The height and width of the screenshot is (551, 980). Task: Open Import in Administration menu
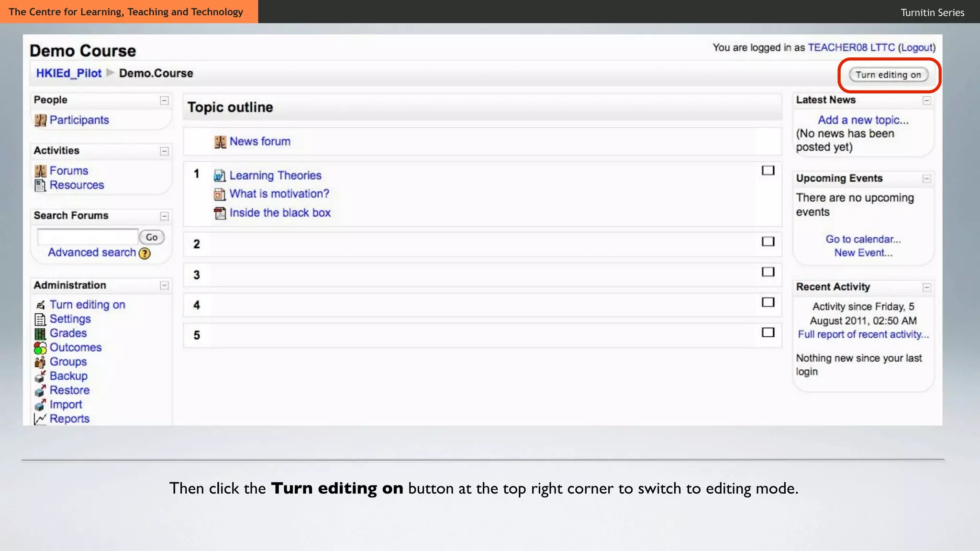pos(66,405)
